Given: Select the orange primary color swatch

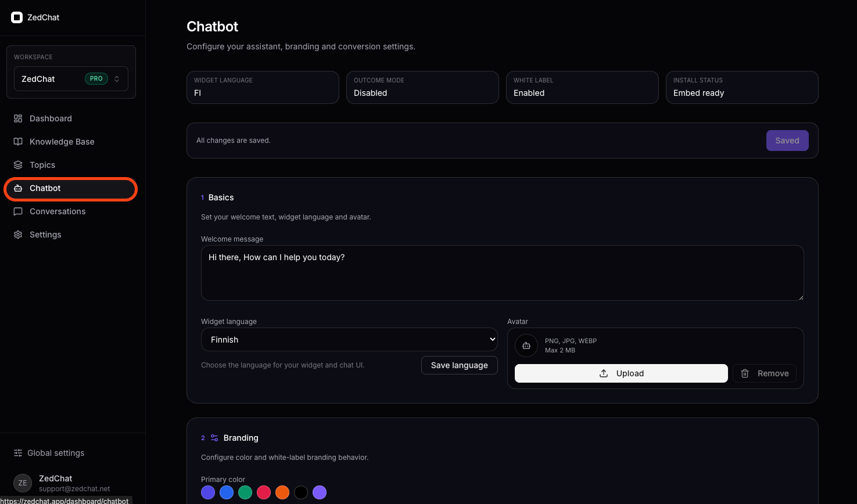Looking at the screenshot, I should (282, 492).
